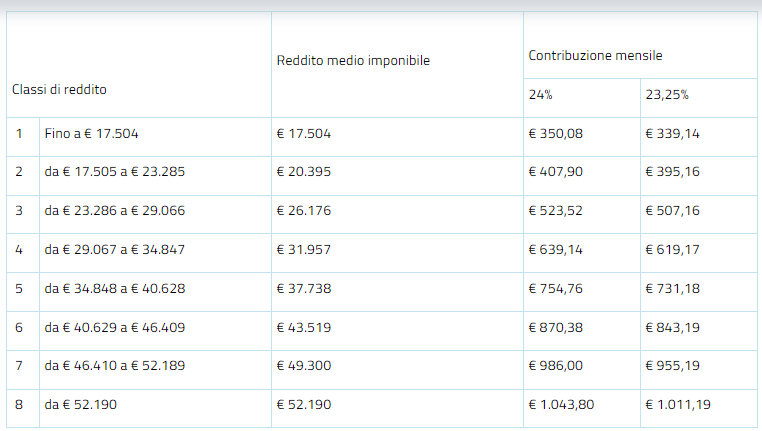Select the "da € 46.410 a € 52.189" cell
Screen dimensions: 762x431
[x=114, y=366]
